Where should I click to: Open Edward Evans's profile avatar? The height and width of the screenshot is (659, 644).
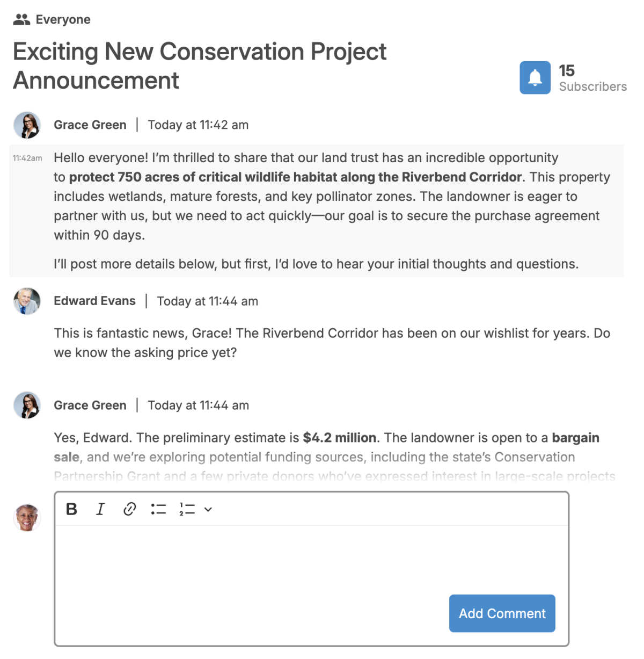[27, 301]
